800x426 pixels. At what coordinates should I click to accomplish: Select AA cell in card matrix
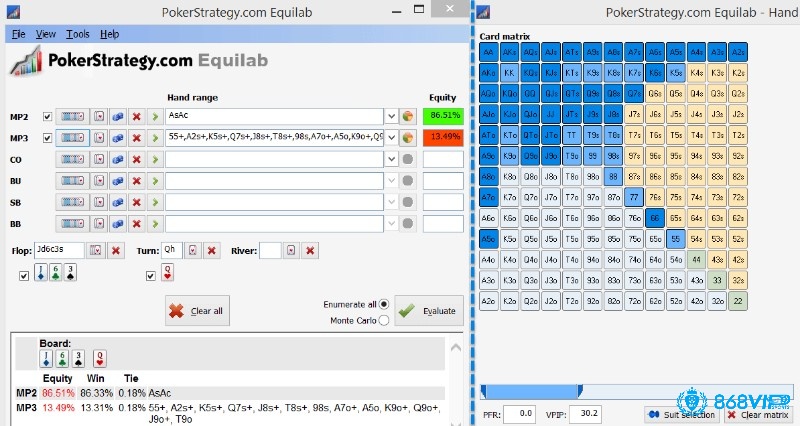pyautogui.click(x=488, y=52)
